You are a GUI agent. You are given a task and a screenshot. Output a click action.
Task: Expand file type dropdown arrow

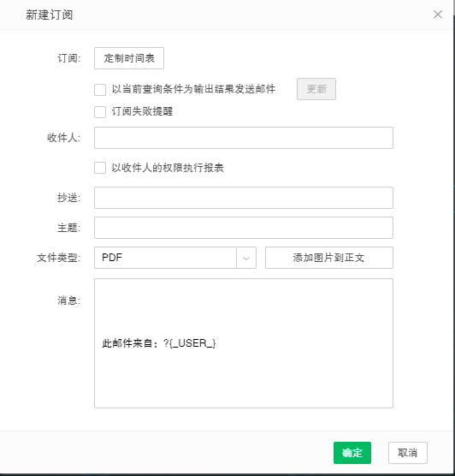click(x=246, y=258)
